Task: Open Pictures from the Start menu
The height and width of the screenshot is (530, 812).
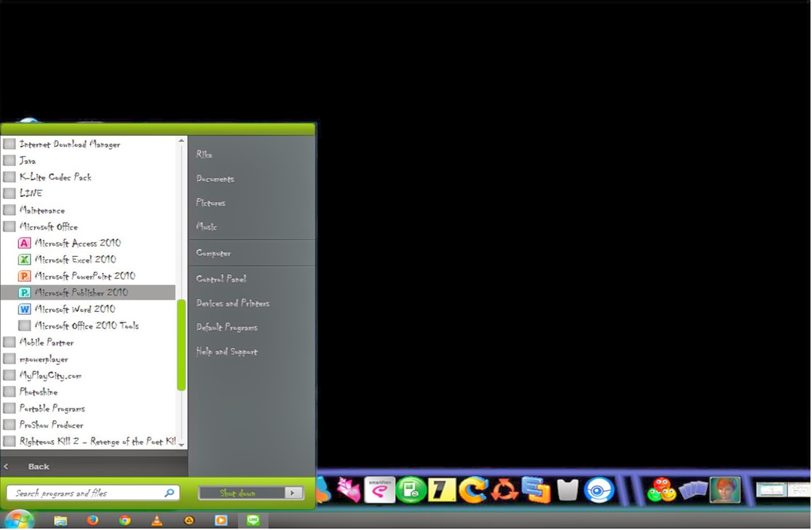Action: 211,203
